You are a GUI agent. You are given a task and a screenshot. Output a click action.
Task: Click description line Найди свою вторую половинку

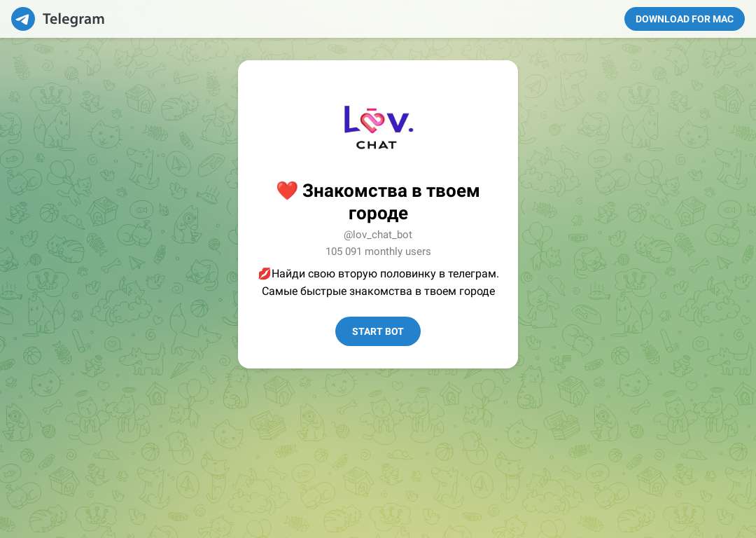coord(385,274)
